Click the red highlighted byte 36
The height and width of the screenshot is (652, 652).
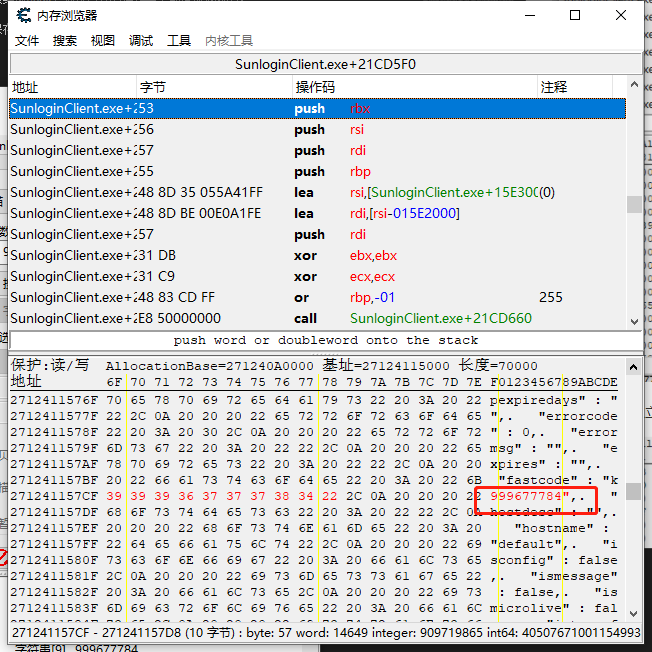click(x=186, y=496)
